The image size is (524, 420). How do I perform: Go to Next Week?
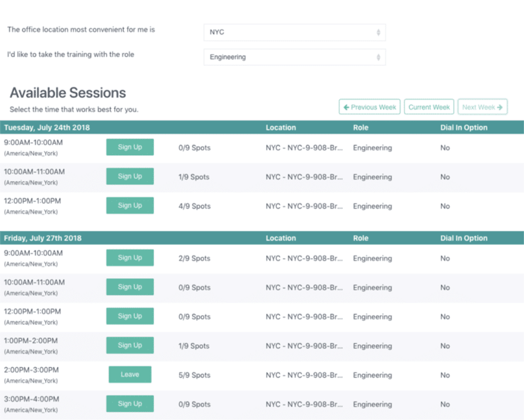482,107
